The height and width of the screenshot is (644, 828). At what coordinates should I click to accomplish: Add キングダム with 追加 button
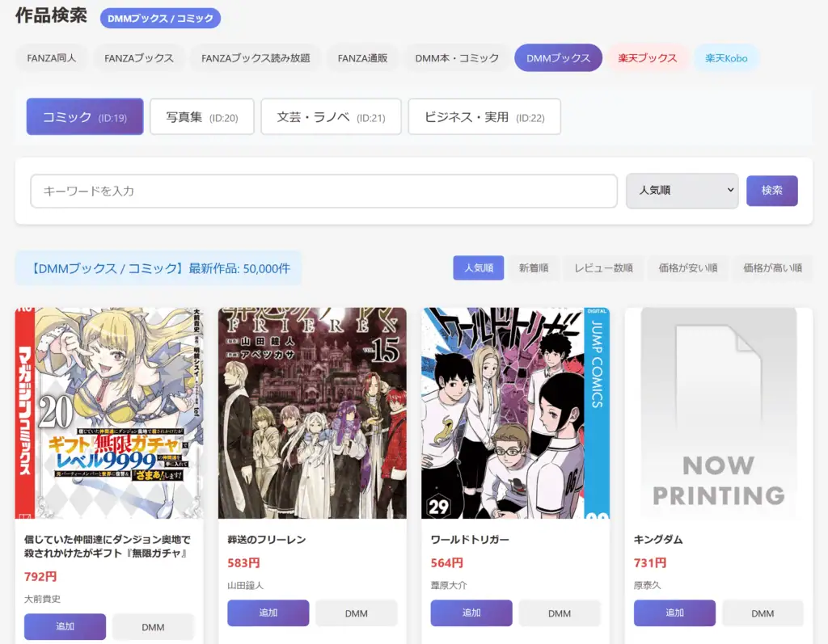point(674,612)
